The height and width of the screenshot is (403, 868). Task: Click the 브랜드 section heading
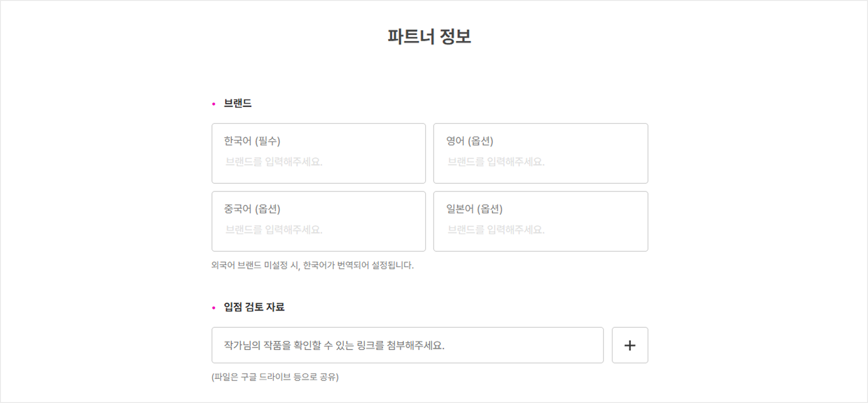pyautogui.click(x=238, y=103)
